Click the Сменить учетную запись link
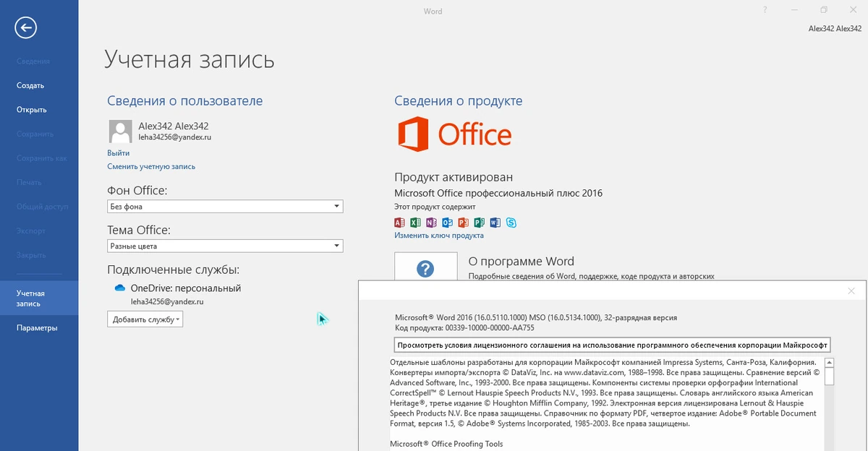The image size is (868, 451). 151,166
